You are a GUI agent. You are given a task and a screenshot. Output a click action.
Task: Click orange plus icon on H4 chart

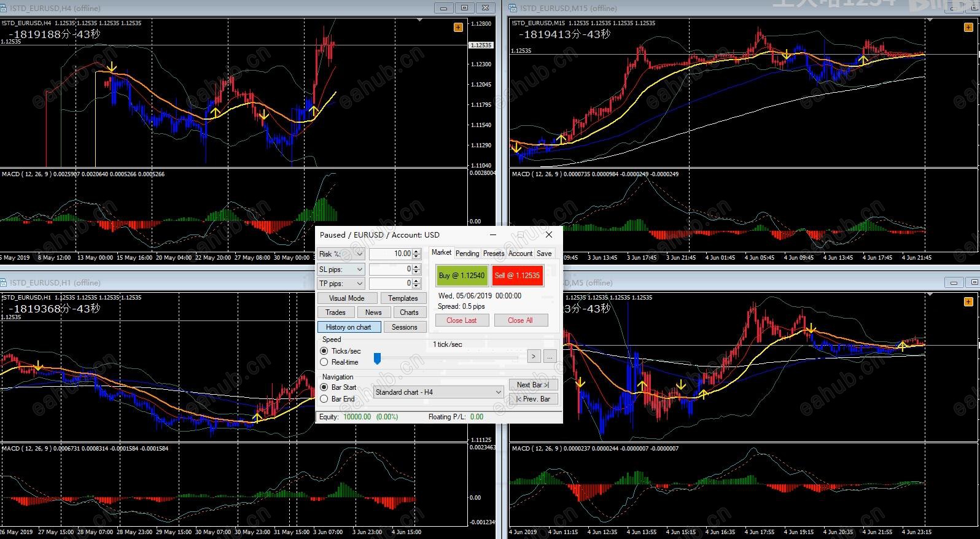click(458, 27)
